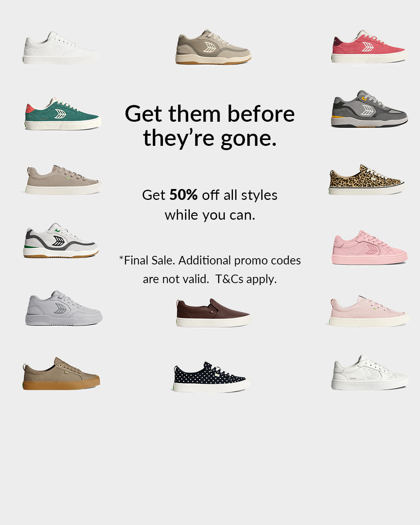Image resolution: width=420 pixels, height=525 pixels.
Task: Open the red suede sneaker
Action: (x=368, y=47)
